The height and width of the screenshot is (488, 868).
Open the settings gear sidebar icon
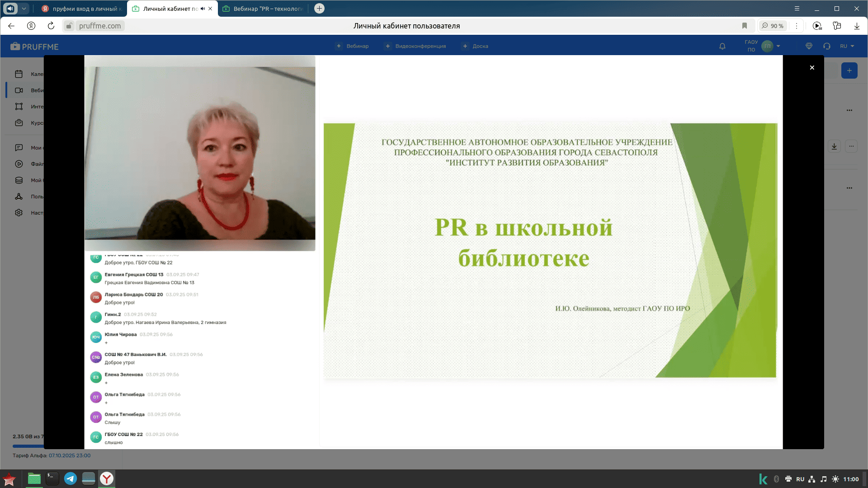coord(19,213)
